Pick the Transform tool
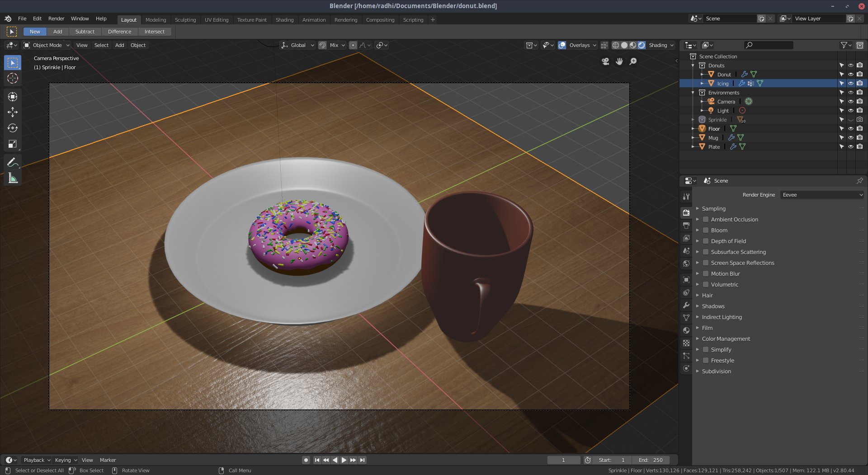868x475 pixels. coord(13,96)
